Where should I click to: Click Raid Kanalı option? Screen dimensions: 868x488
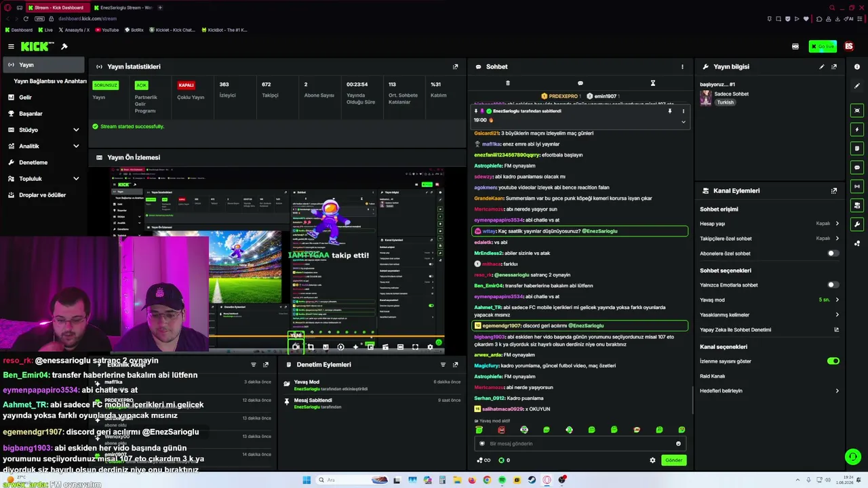point(712,376)
